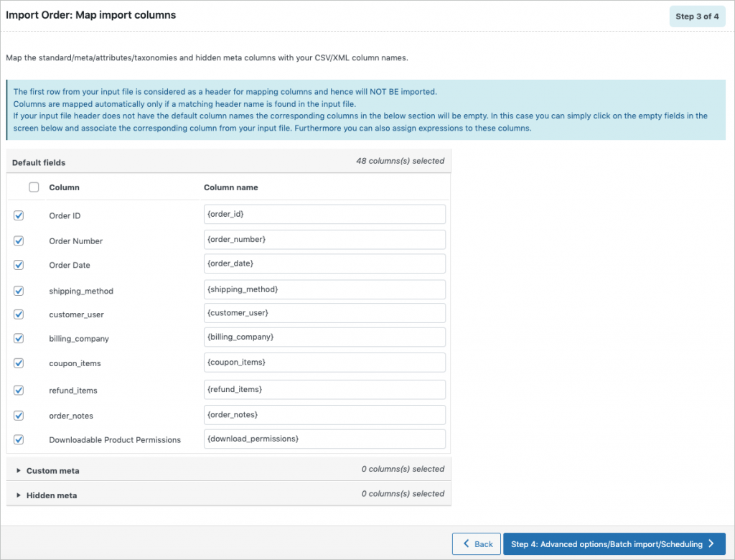Uncheck the Downloadable Product Permissions checkbox
Image resolution: width=735 pixels, height=560 pixels.
(x=19, y=439)
